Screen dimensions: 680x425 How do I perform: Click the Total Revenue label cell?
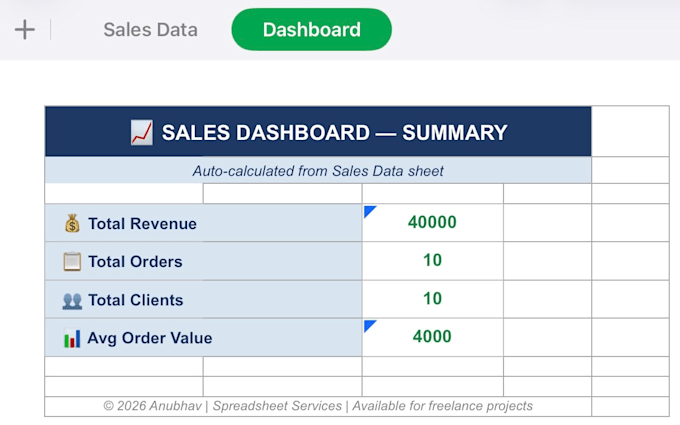point(203,223)
